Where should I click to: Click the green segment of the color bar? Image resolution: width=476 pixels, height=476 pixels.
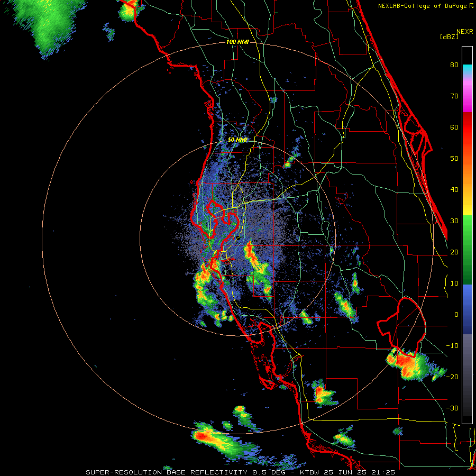(467, 250)
